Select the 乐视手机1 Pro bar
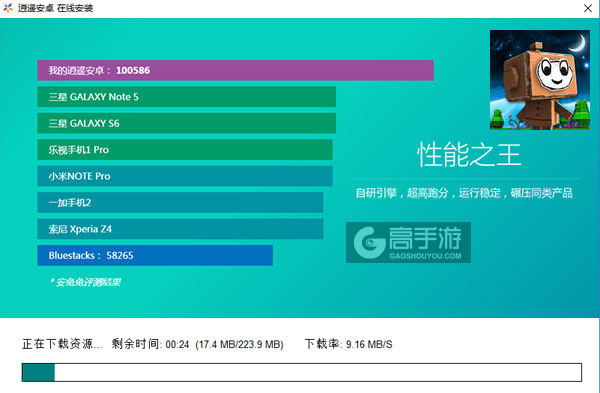This screenshot has width=600, height=393. coord(185,150)
